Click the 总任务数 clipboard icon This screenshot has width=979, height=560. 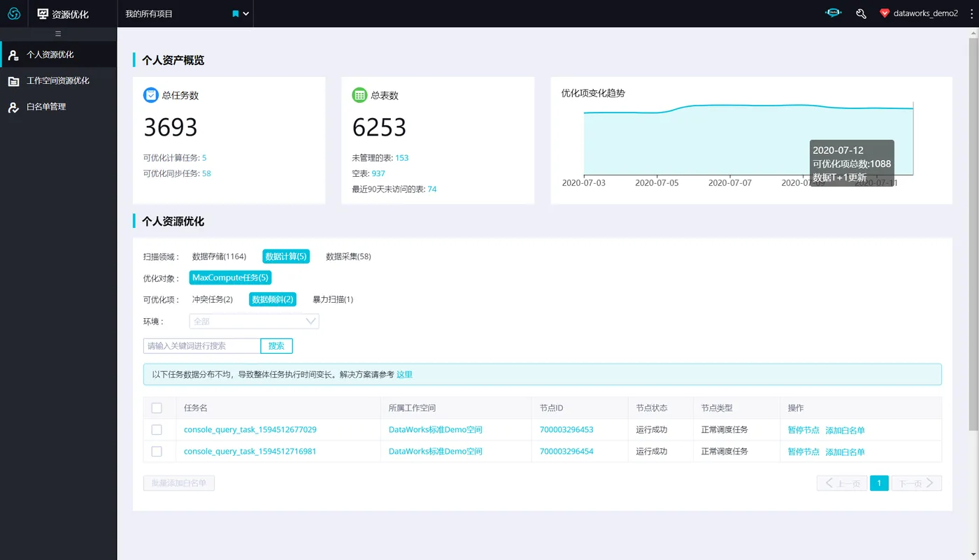151,94
